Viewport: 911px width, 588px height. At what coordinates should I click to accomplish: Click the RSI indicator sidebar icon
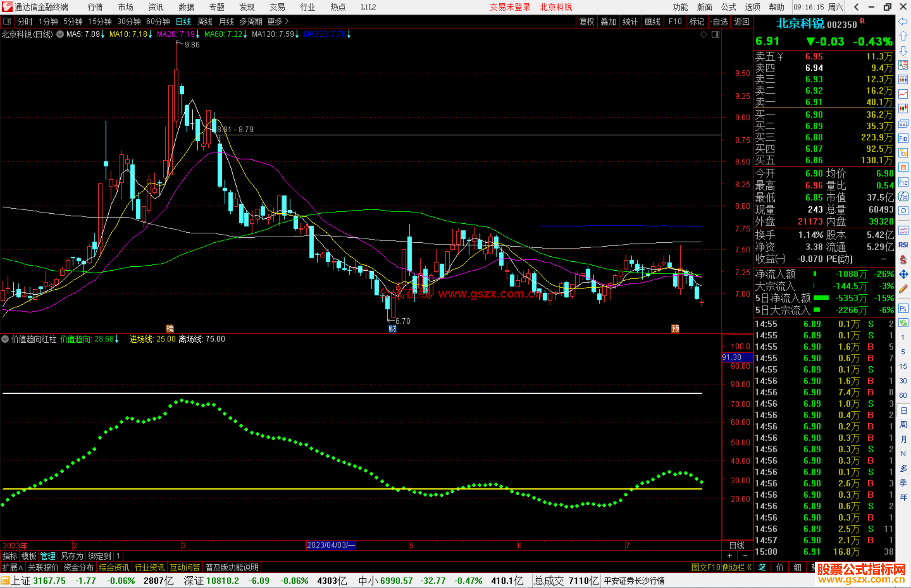tap(903, 245)
